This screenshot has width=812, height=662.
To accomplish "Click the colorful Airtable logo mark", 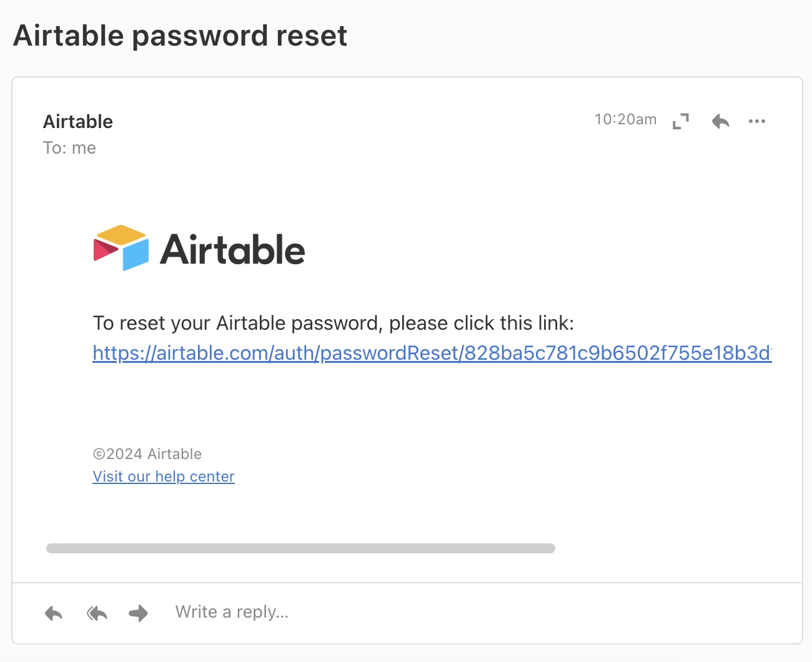I will (121, 248).
